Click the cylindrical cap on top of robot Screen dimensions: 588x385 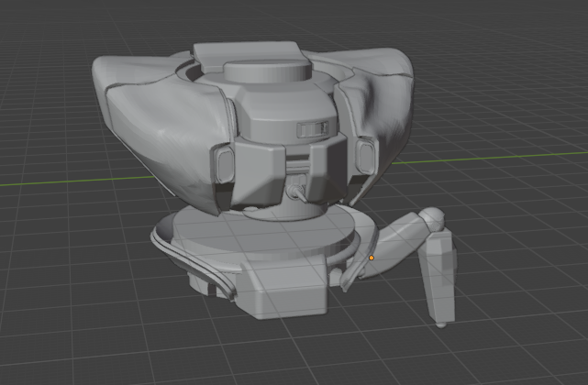[x=266, y=71]
